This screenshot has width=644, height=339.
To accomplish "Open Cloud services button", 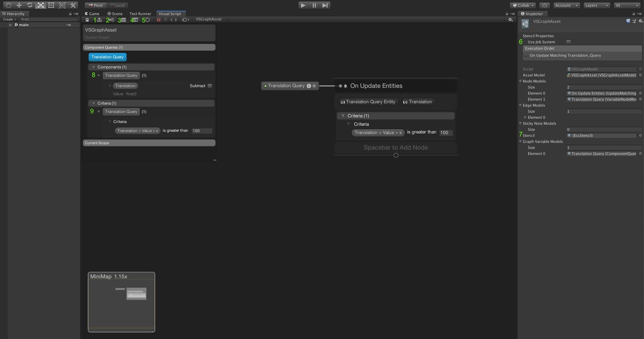I will coord(545,5).
